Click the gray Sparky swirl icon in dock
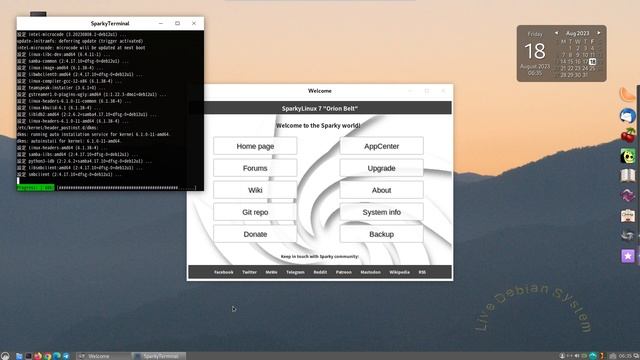The width and height of the screenshot is (640, 360). (628, 236)
